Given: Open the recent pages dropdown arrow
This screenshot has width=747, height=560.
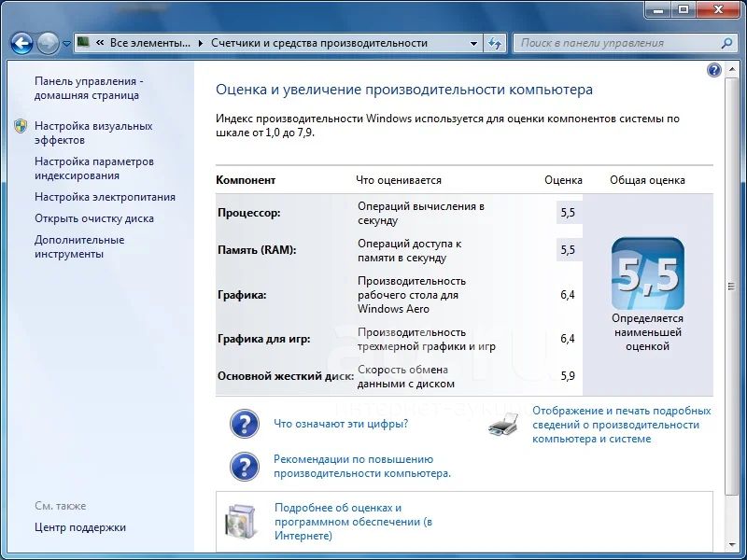Looking at the screenshot, I should [x=66, y=43].
